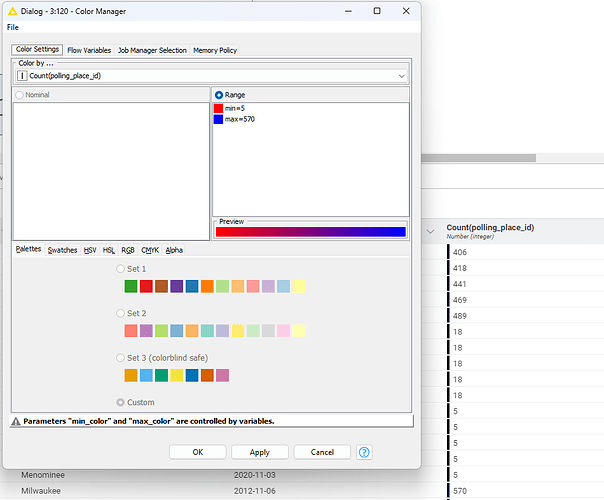The image size is (604, 500).
Task: Pick the pink swatch in Set 2
Action: 284,331
